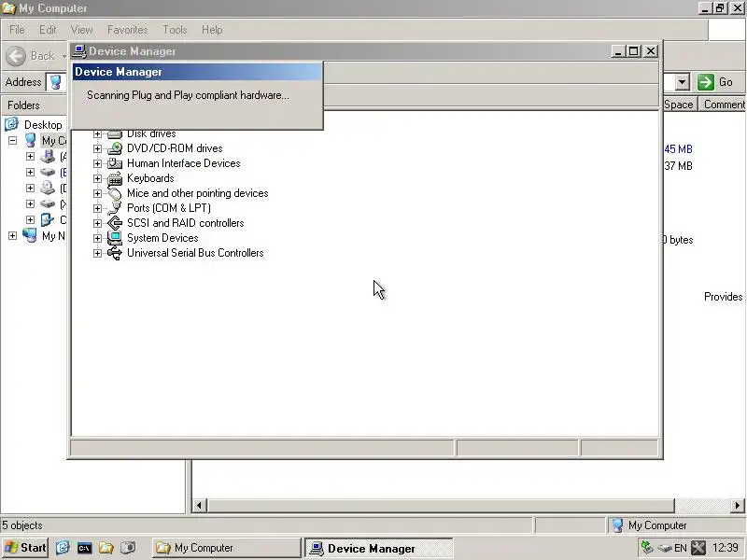Expand SCSI and RAID controllers node
Screen dimensions: 747x560
(97, 223)
